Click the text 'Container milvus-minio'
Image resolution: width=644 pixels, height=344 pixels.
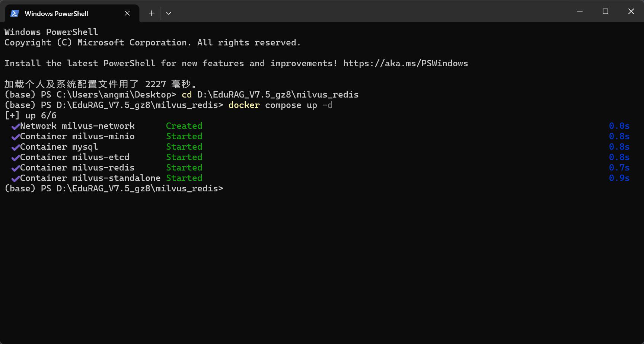click(x=77, y=136)
